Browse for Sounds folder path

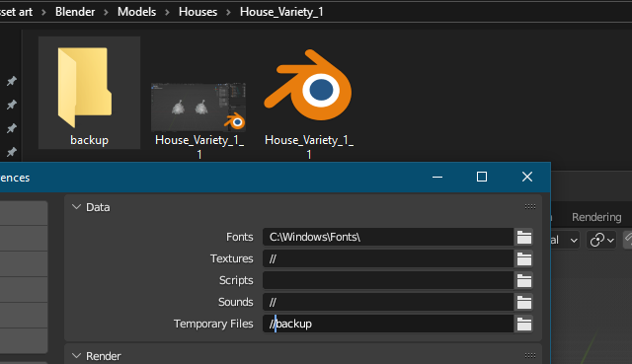(x=523, y=303)
